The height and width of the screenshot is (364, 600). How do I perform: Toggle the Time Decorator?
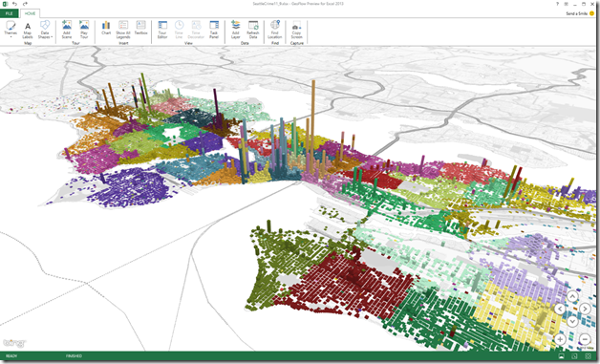coord(196,30)
